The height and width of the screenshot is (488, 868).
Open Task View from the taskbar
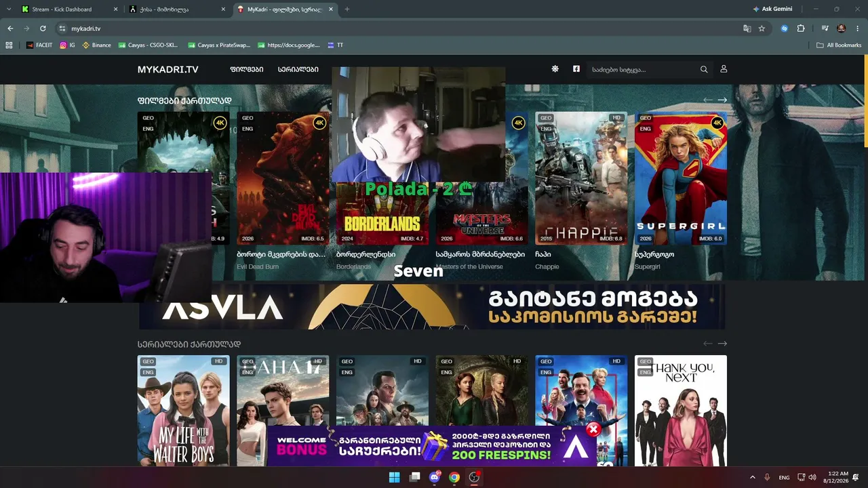[x=415, y=477]
